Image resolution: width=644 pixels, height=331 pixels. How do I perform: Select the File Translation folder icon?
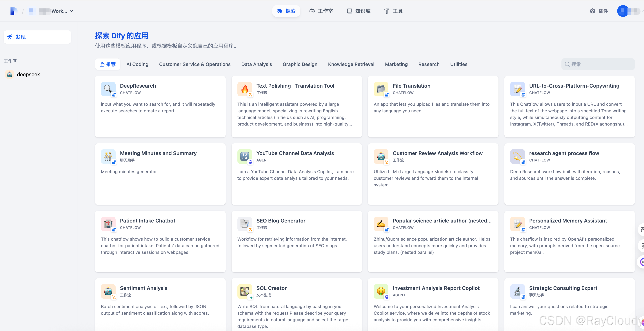pos(381,89)
